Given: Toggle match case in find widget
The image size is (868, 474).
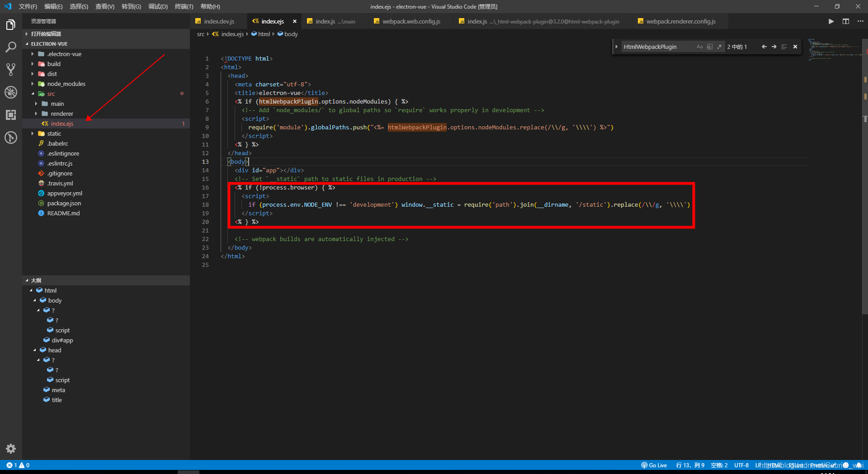Looking at the screenshot, I should pyautogui.click(x=700, y=47).
